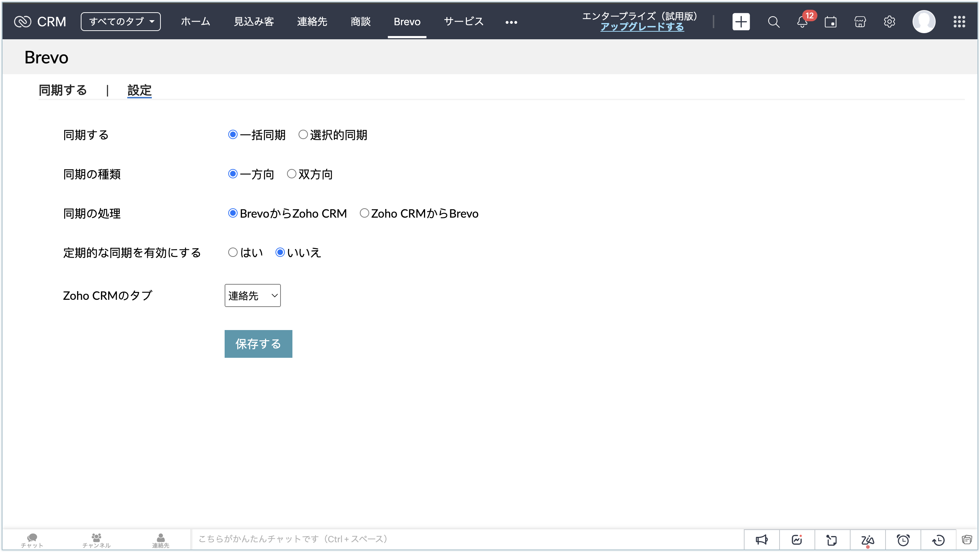Image resolution: width=980 pixels, height=552 pixels.
Task: Click the 保存する button
Action: click(x=258, y=344)
